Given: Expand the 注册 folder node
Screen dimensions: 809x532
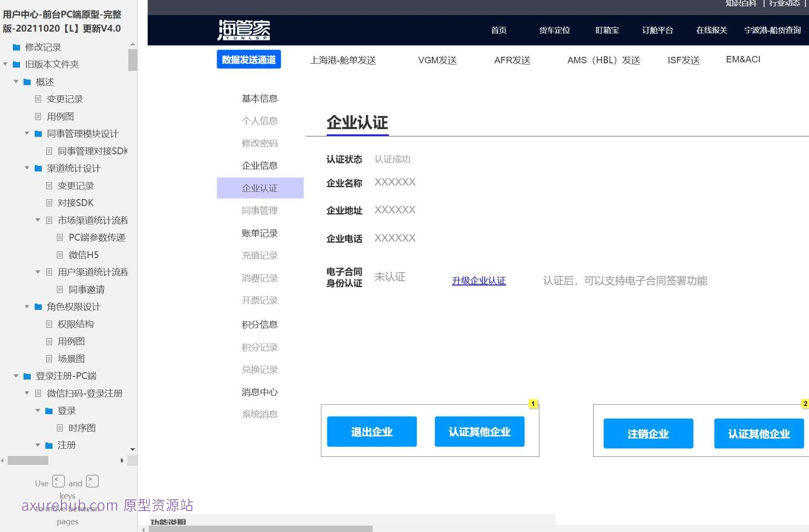Looking at the screenshot, I should pos(38,445).
